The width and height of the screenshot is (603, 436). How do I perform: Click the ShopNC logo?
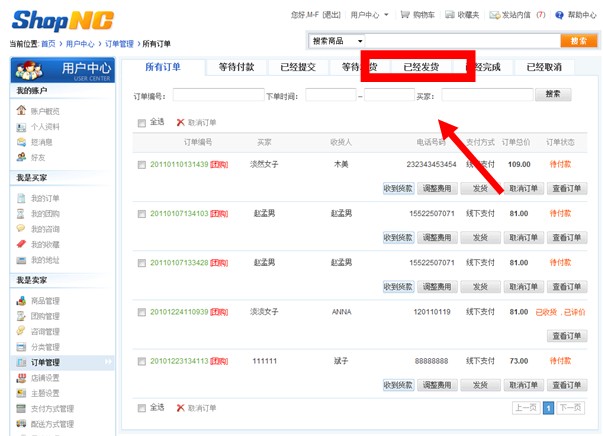(63, 20)
